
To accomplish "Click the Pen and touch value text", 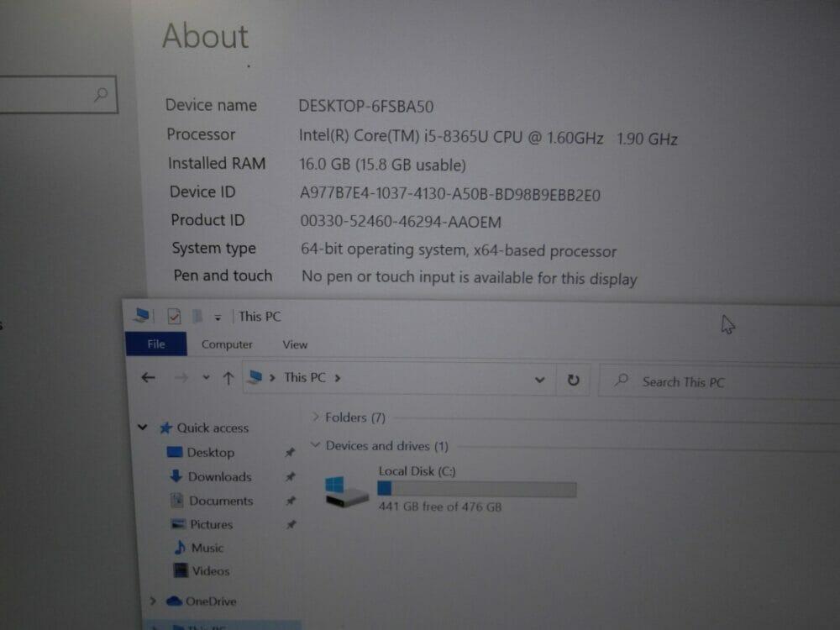I will click(x=470, y=277).
